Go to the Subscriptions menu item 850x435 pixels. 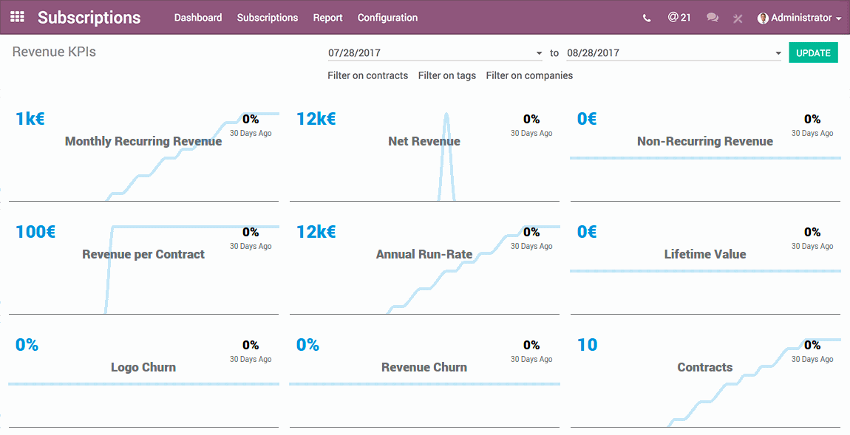[267, 18]
